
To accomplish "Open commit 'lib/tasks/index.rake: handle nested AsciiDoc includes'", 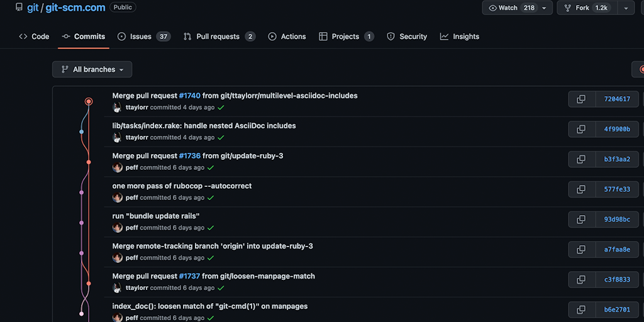I will [204, 126].
